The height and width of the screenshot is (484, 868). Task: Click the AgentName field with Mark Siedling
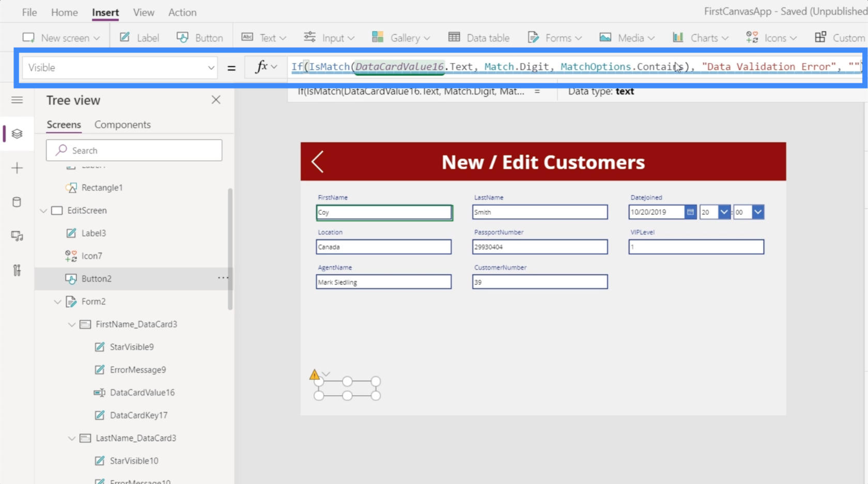click(x=384, y=282)
